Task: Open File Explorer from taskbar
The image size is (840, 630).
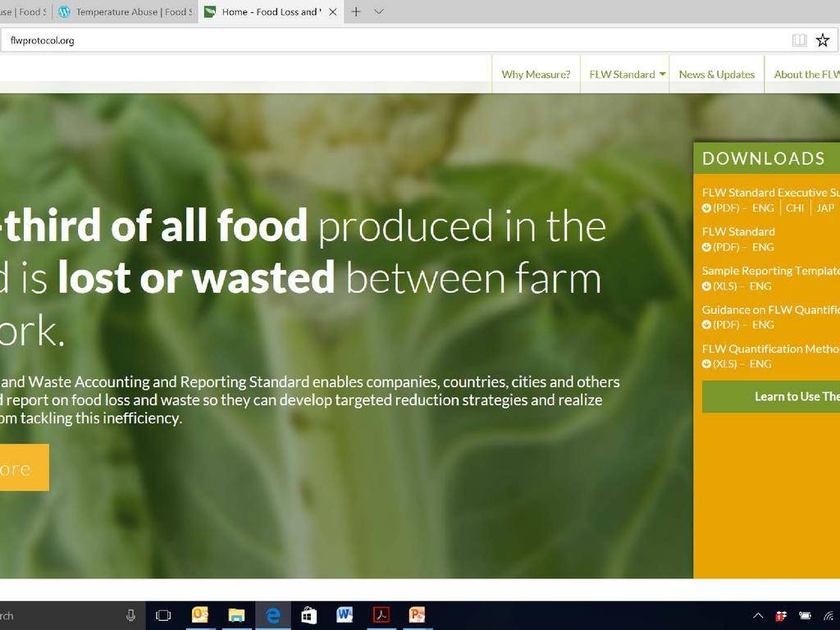Action: [236, 615]
